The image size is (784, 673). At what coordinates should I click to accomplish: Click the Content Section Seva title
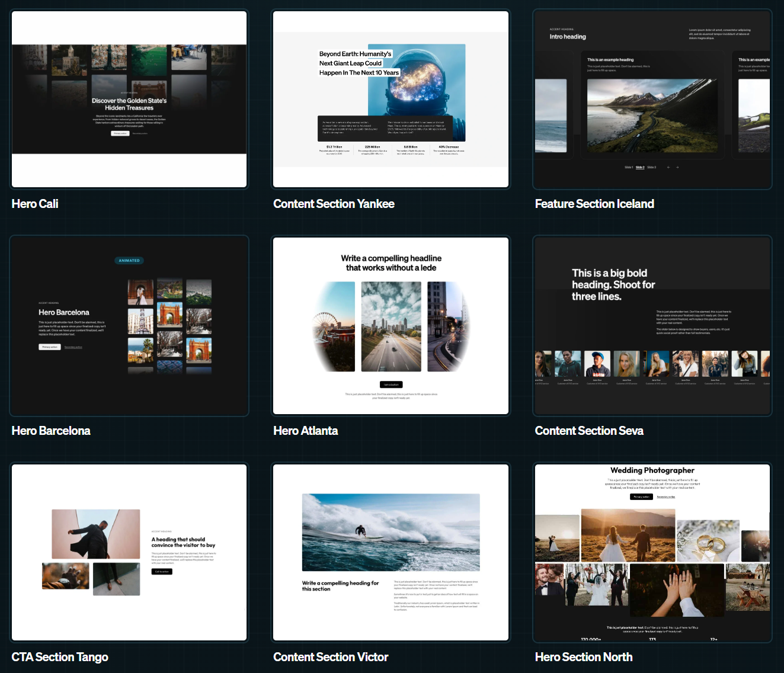589,431
